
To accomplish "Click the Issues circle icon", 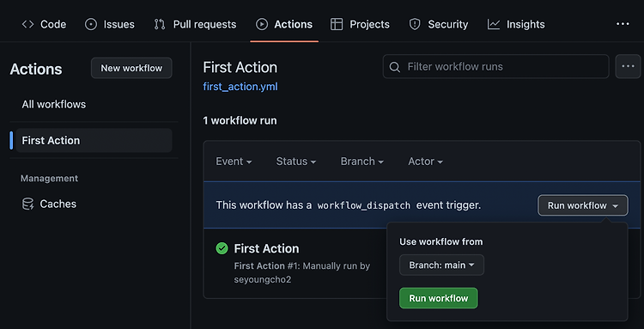I will [91, 24].
